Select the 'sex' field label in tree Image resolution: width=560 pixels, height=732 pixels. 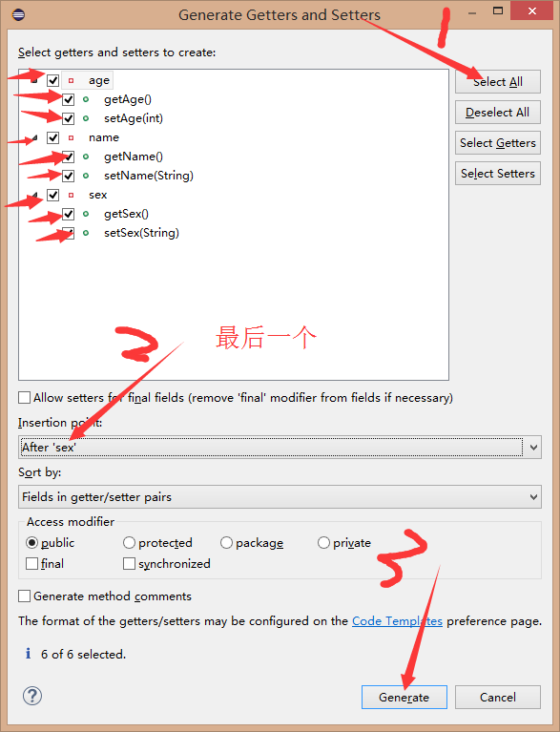98,195
